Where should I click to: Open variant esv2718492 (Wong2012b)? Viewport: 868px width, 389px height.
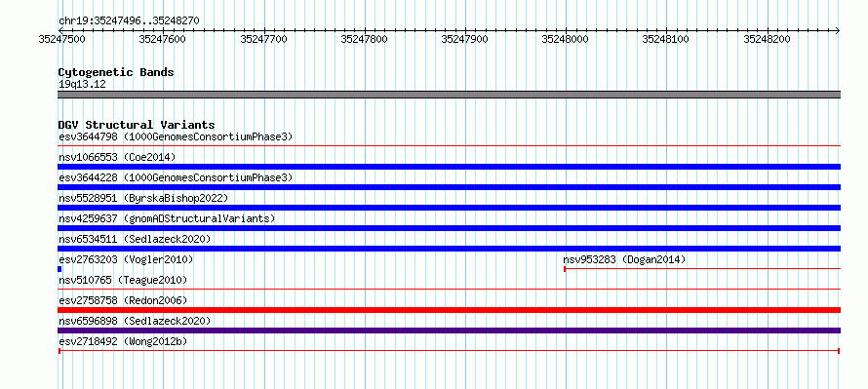[123, 342]
